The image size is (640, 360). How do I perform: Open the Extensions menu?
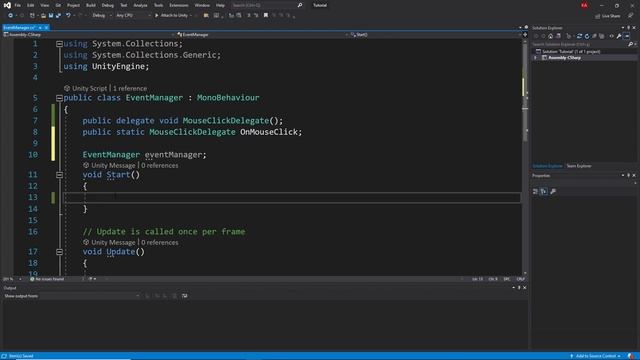point(179,5)
